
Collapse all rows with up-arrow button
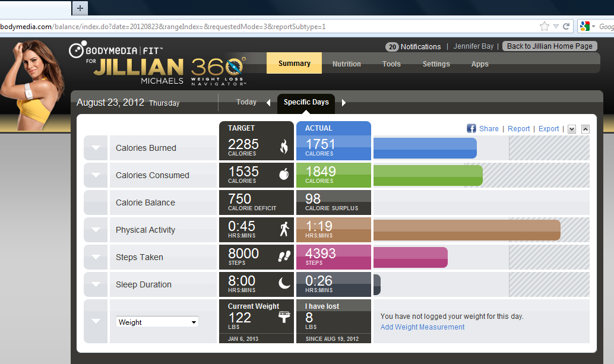point(585,129)
